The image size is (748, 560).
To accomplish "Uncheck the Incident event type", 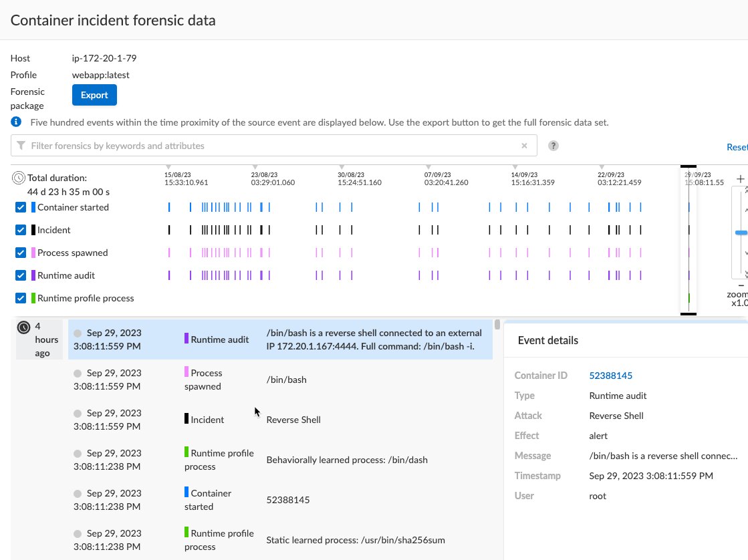I will (19, 230).
